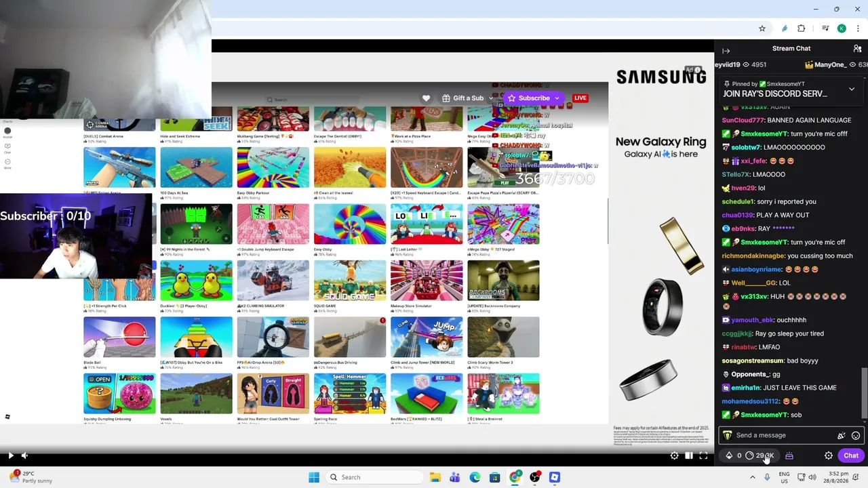The width and height of the screenshot is (868, 488).
Task: Open the Windows Start menu
Action: pos(313,477)
